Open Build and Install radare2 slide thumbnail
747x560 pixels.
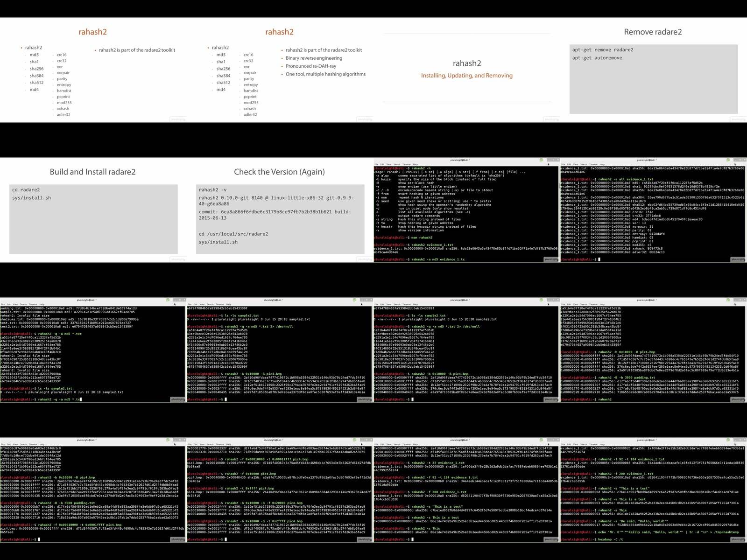pyautogui.click(x=93, y=210)
